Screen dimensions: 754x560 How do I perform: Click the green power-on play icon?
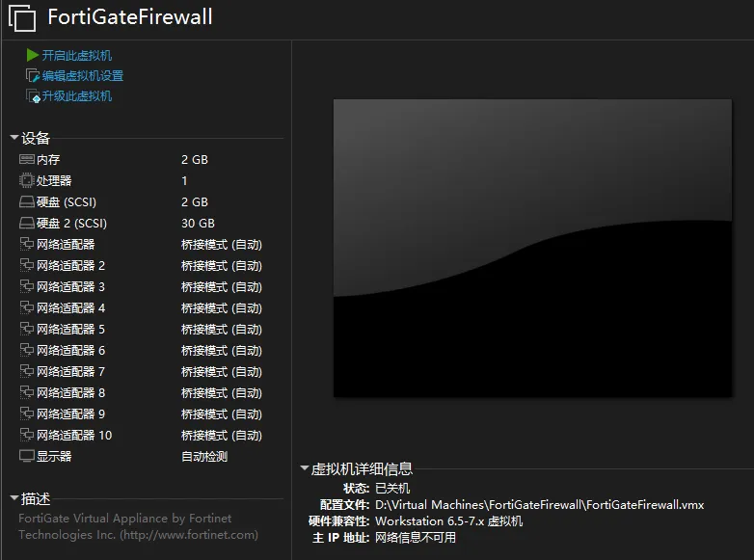(32, 55)
